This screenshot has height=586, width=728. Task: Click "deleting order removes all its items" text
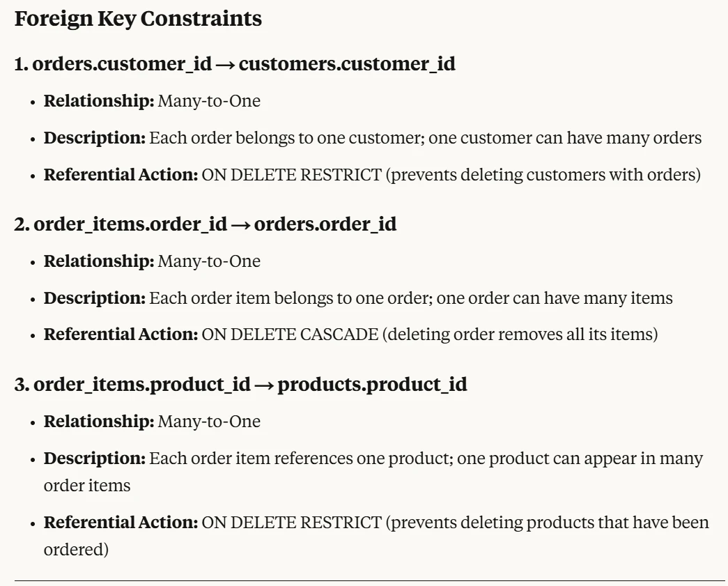pyautogui.click(x=520, y=334)
